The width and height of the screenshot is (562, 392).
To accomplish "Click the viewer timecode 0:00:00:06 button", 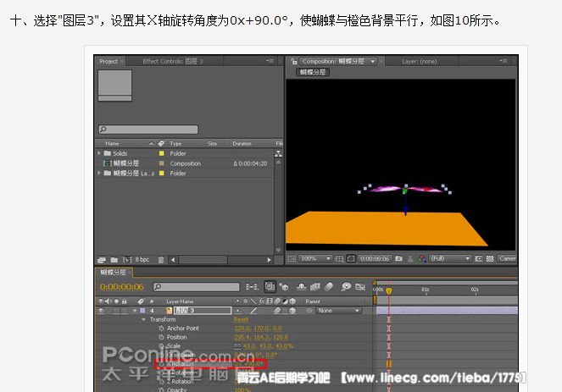I will (375, 258).
